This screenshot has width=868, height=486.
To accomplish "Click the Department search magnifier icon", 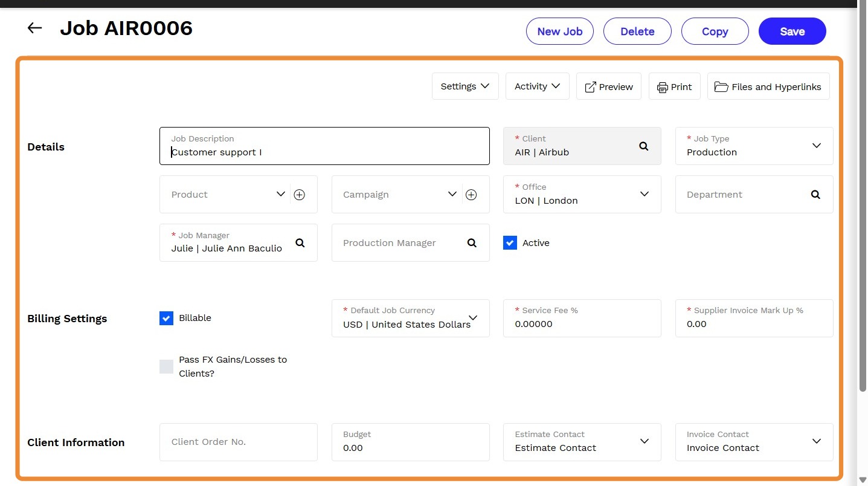I will (815, 195).
